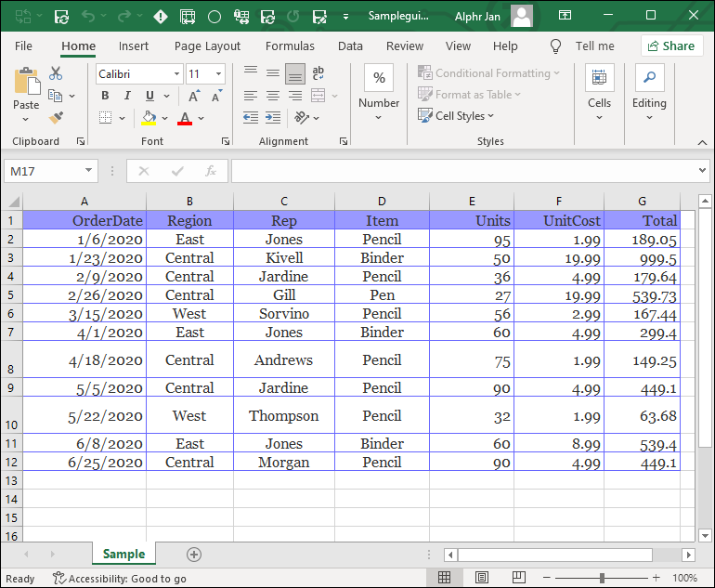Click the Cut scissors icon
This screenshot has height=588, width=715.
tap(56, 73)
